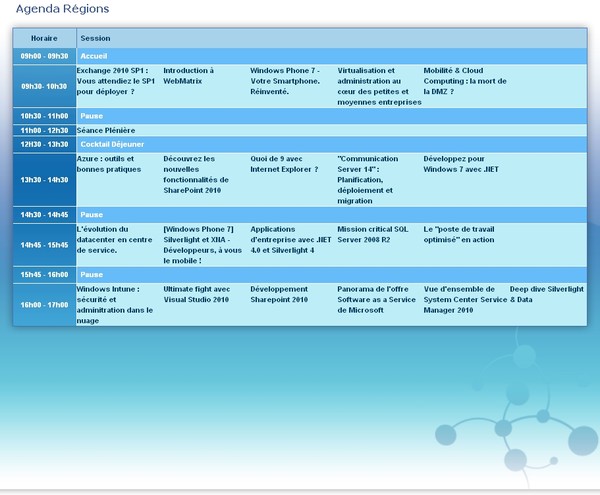The height and width of the screenshot is (495, 600).
Task: Click the Accueil session row
Action: click(x=331, y=56)
